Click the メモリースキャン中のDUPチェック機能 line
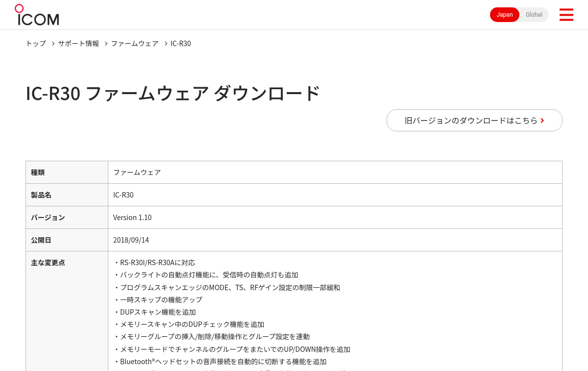The height and width of the screenshot is (371, 588). [189, 324]
